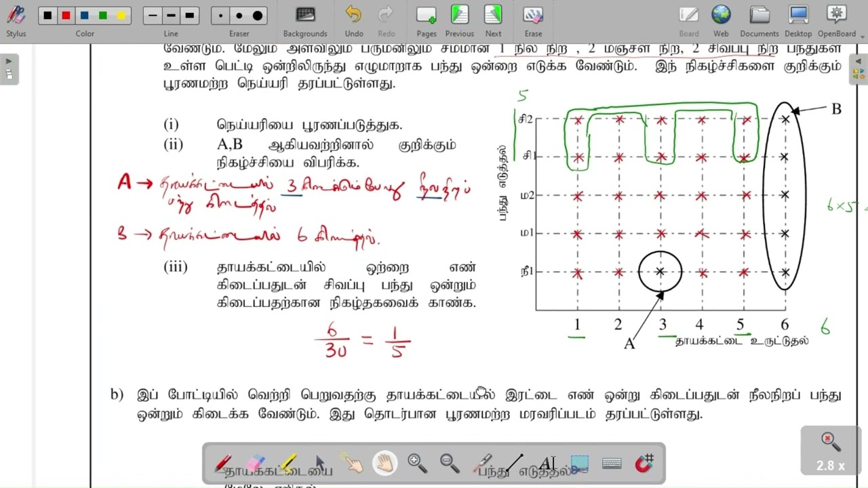Select the Capture part of screen tool
Viewport: 868px width, 488px height.
[579, 464]
